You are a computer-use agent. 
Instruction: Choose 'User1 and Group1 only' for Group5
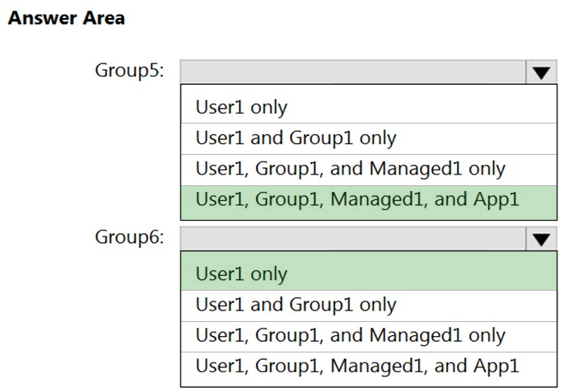(368, 138)
